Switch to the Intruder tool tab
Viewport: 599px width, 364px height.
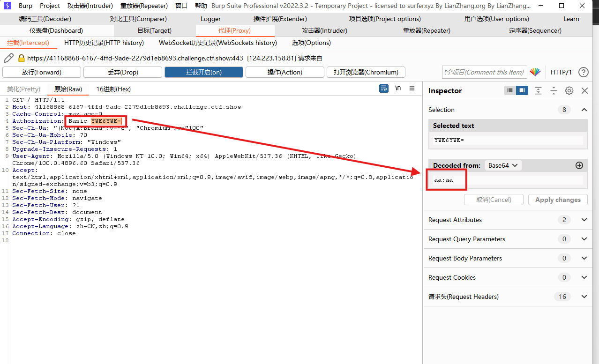pyautogui.click(x=324, y=30)
